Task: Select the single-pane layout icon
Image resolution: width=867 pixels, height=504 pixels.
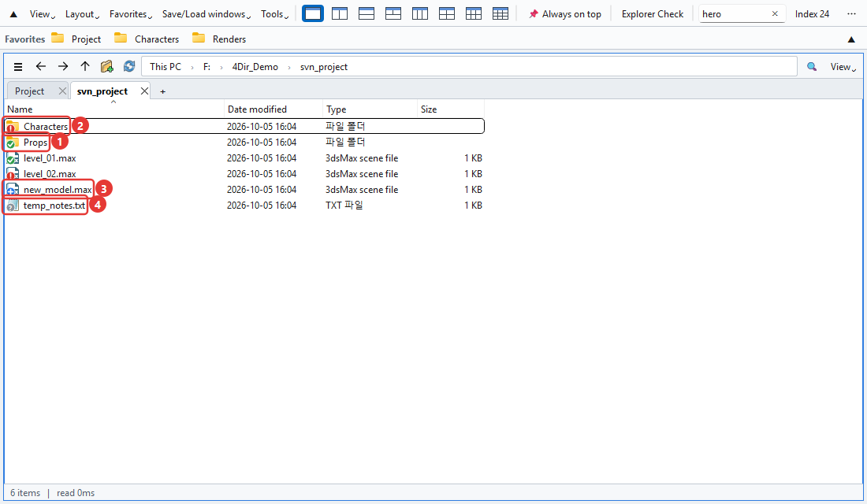Action: tap(313, 14)
